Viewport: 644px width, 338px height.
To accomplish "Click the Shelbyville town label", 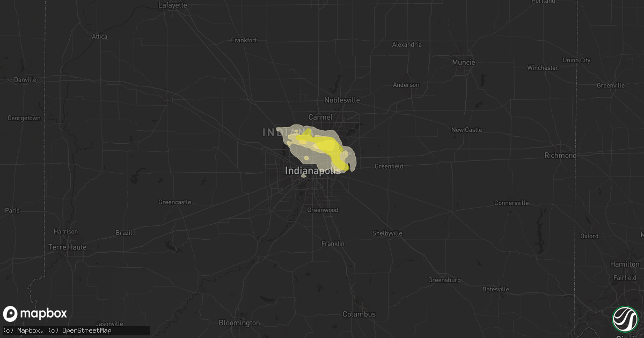I will 387,233.
